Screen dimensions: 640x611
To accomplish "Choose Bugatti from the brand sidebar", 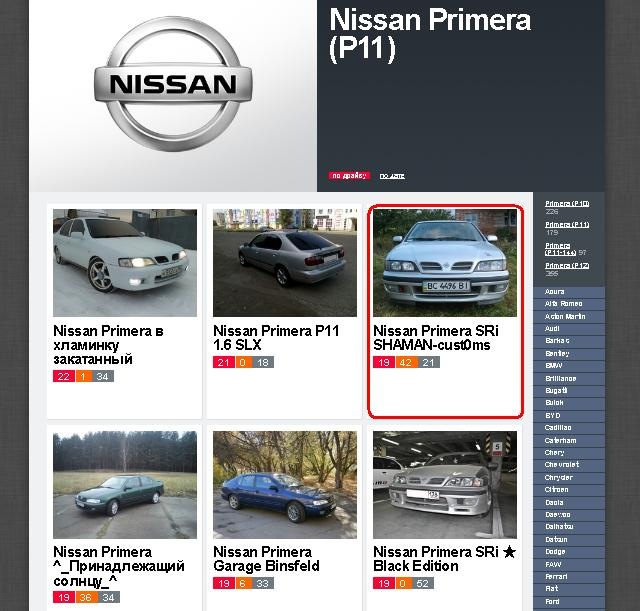I will pos(556,391).
